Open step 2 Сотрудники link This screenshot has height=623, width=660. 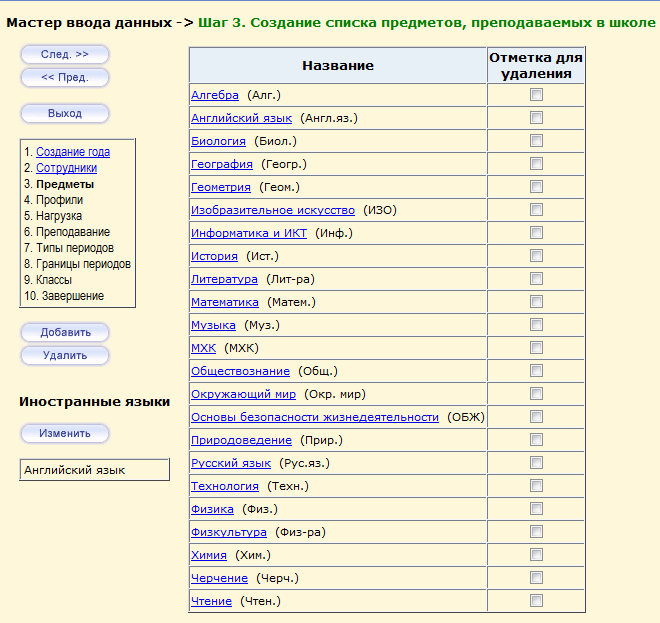pyautogui.click(x=67, y=168)
